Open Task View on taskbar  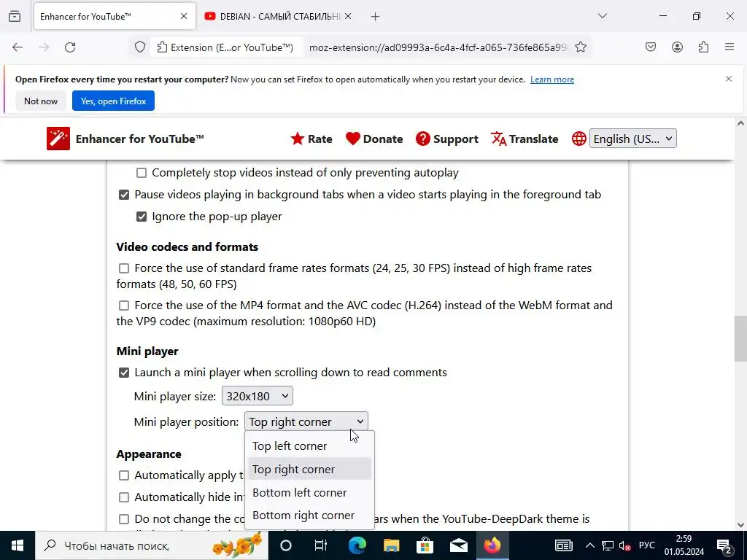click(x=321, y=545)
